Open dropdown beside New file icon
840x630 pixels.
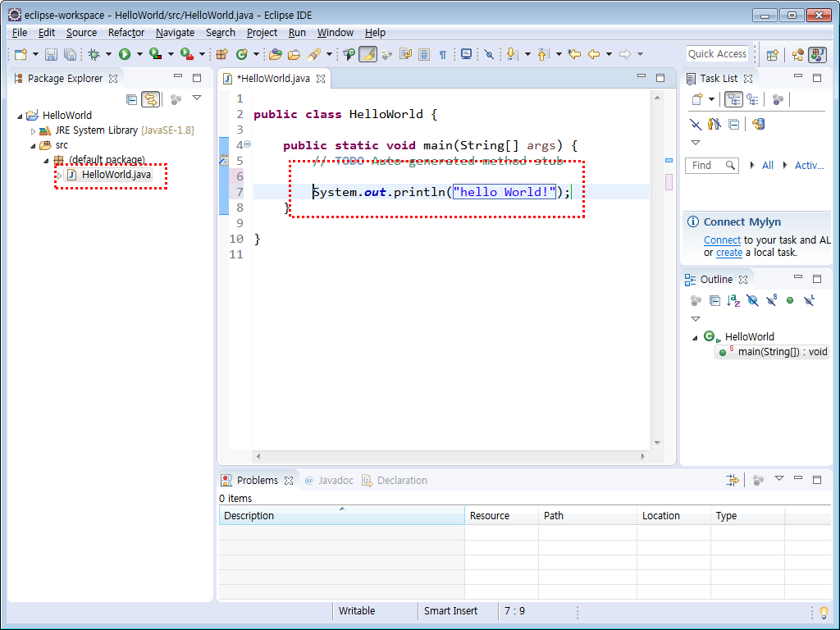click(x=35, y=54)
